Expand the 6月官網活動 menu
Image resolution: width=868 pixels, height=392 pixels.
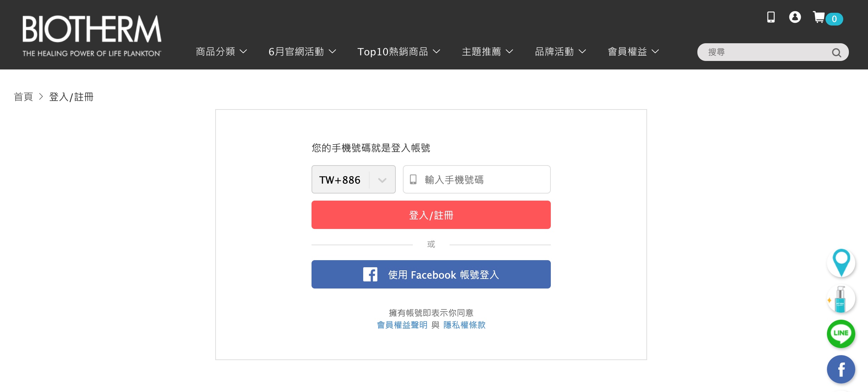click(x=302, y=52)
